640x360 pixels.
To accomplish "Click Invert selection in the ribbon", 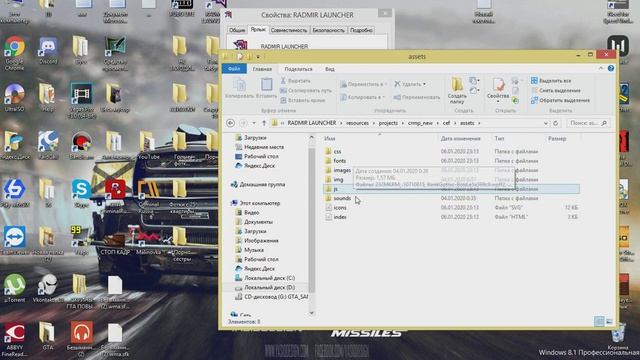I will click(560, 100).
